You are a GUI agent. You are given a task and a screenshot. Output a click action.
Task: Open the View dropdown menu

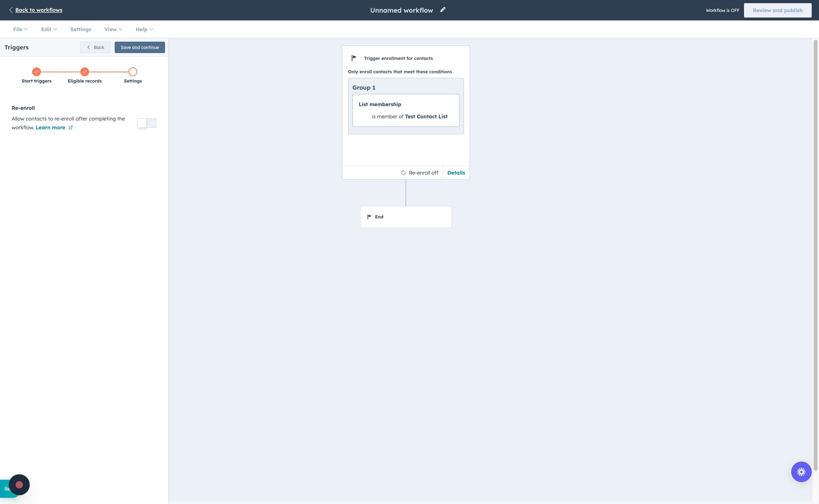point(113,29)
